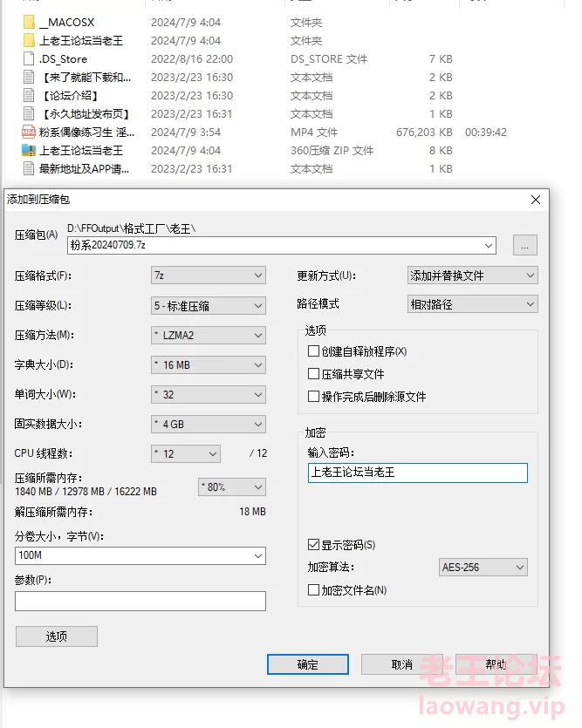Click the 676,203 KB size value
Screen dimensions: 582x728
pyautogui.click(x=424, y=133)
